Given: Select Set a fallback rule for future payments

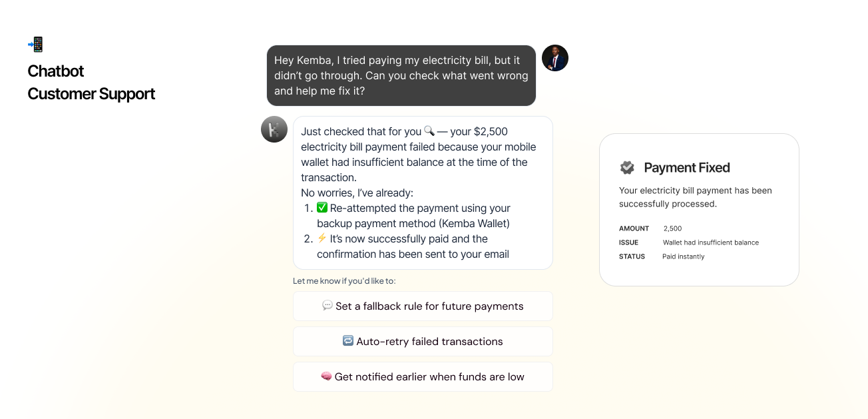Looking at the screenshot, I should click(423, 306).
